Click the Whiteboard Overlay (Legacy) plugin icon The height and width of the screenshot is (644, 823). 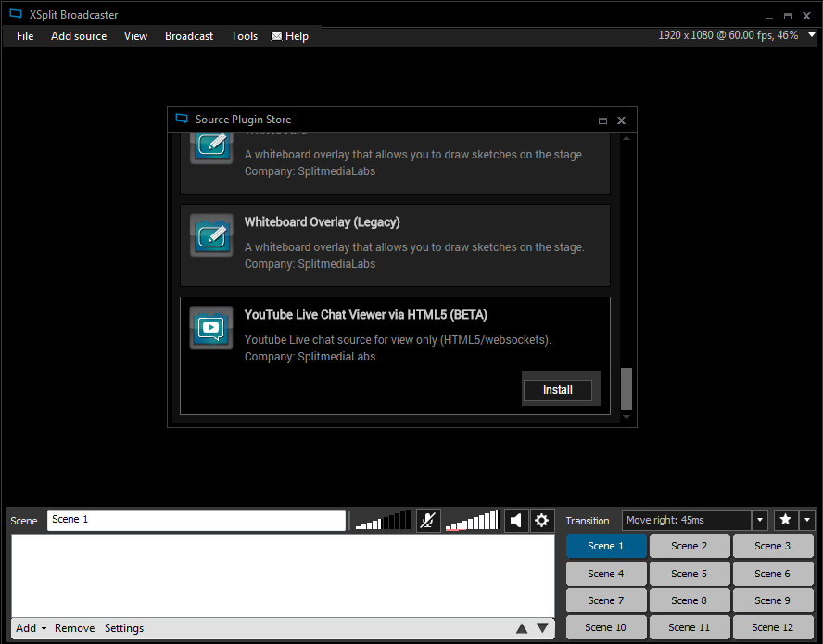[x=211, y=234]
